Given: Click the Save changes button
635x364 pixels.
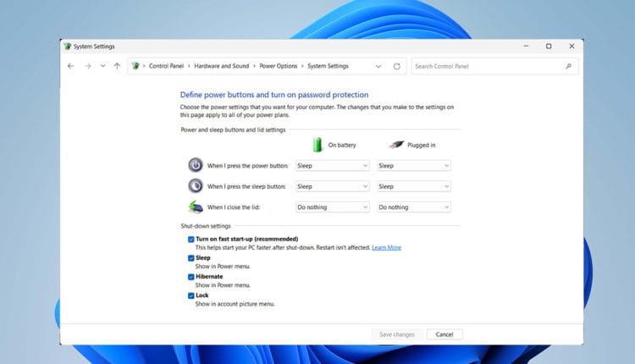Looking at the screenshot, I should pos(397,334).
